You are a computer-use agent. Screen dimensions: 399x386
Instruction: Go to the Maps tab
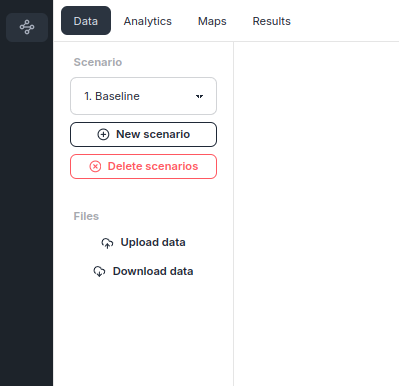click(x=212, y=21)
